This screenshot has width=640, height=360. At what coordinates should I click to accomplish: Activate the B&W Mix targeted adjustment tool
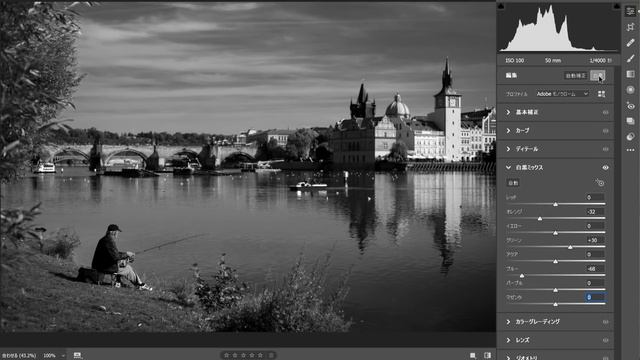(600, 183)
